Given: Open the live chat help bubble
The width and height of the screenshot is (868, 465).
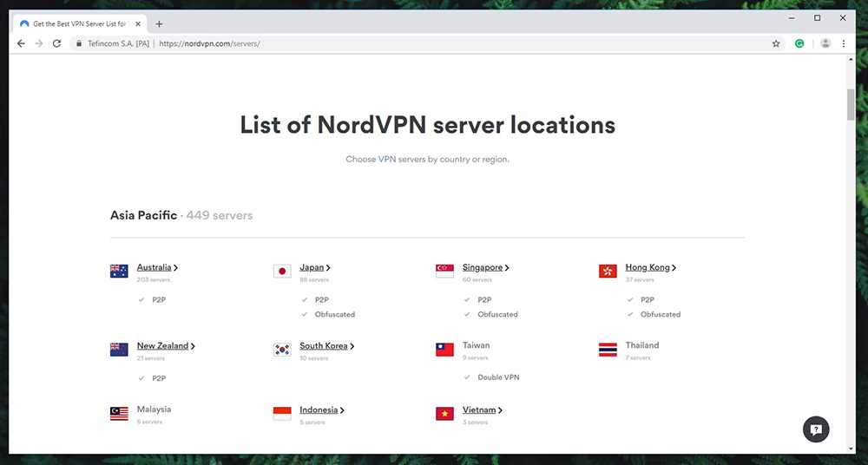Looking at the screenshot, I should (x=816, y=429).
